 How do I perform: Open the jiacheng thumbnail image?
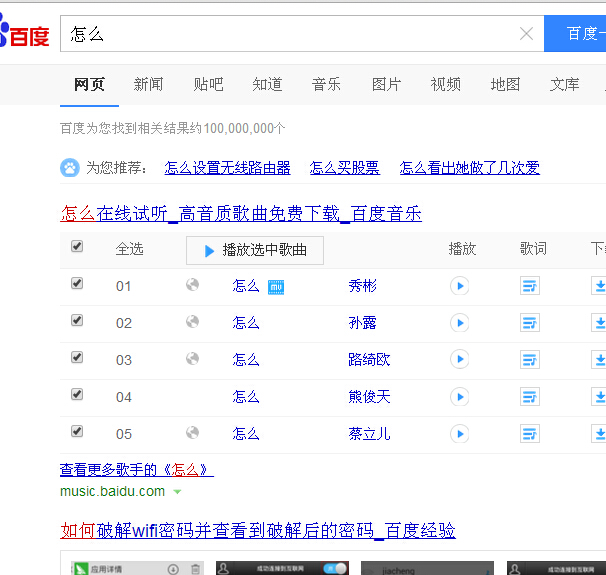tap(427, 568)
